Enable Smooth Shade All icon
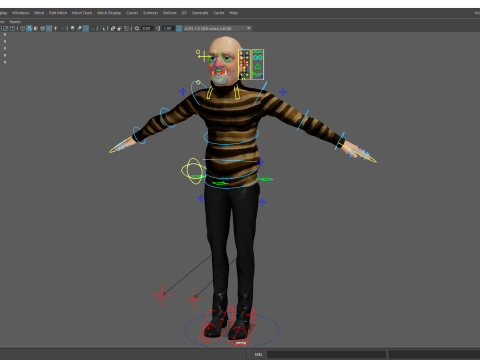Viewport: 480px width, 360px height. 29,29
